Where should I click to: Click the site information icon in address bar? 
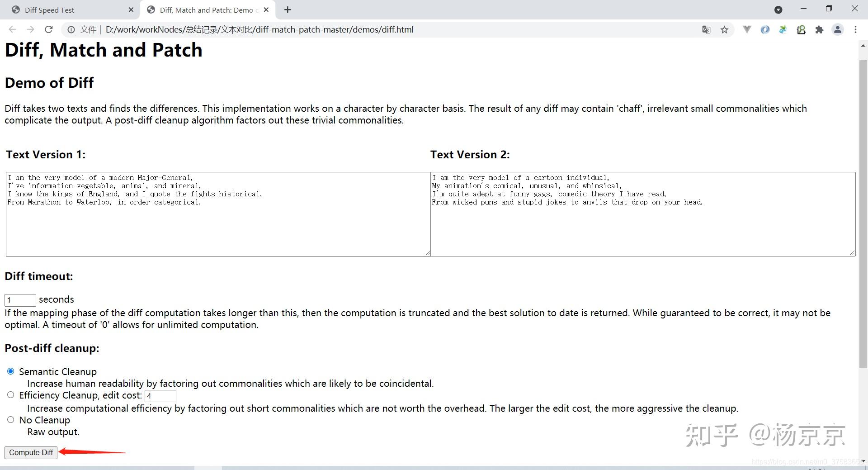click(x=71, y=30)
